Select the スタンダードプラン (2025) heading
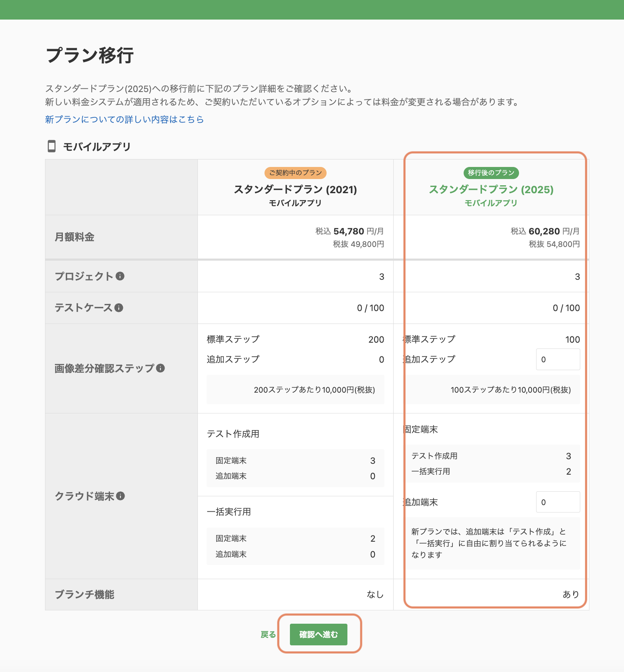 click(x=491, y=189)
